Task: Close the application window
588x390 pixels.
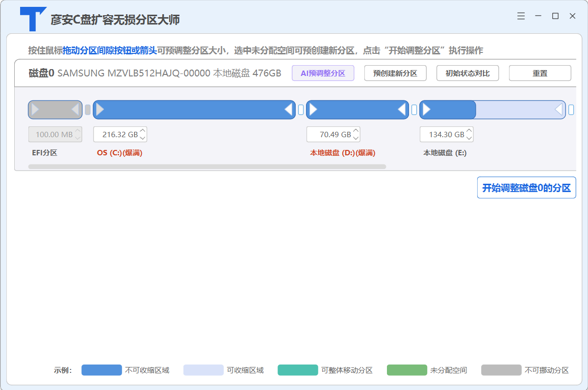Action: [573, 16]
